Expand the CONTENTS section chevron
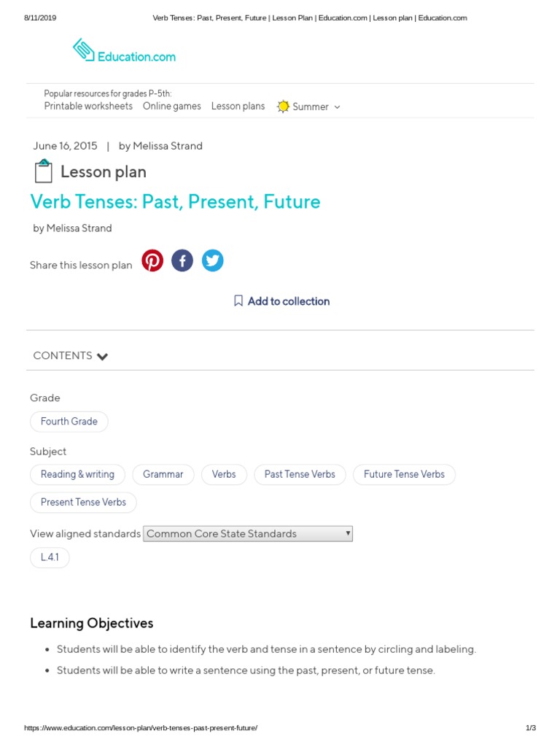 [102, 356]
